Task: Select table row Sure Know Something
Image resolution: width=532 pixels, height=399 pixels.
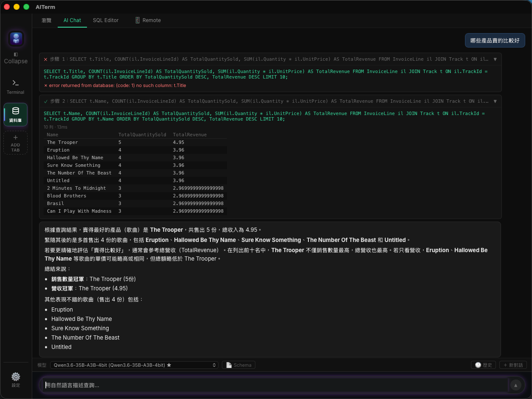Action: [136, 166]
